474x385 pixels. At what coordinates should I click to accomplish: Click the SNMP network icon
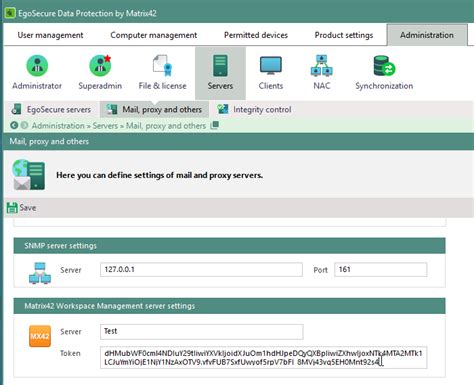point(40,273)
